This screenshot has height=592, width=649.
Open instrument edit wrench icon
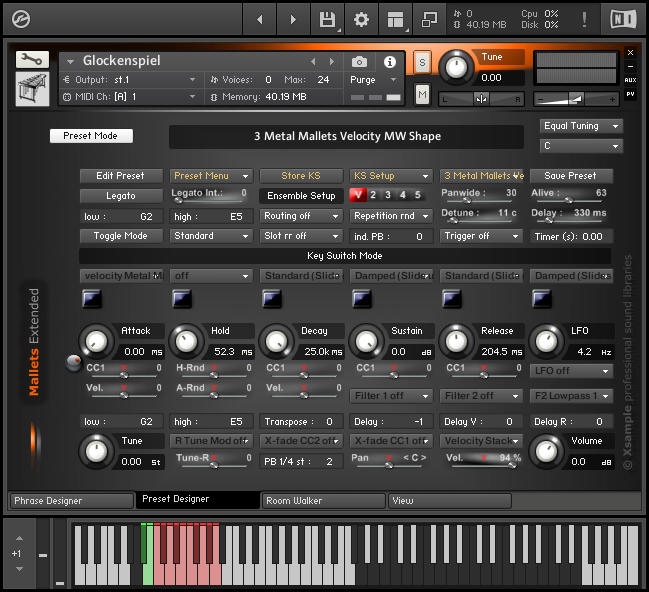coord(32,60)
